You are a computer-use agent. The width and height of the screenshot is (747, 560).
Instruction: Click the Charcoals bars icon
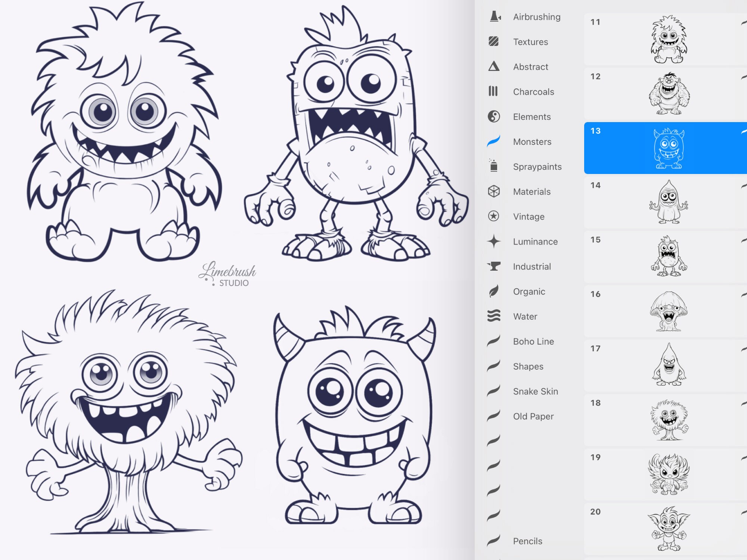pos(495,91)
